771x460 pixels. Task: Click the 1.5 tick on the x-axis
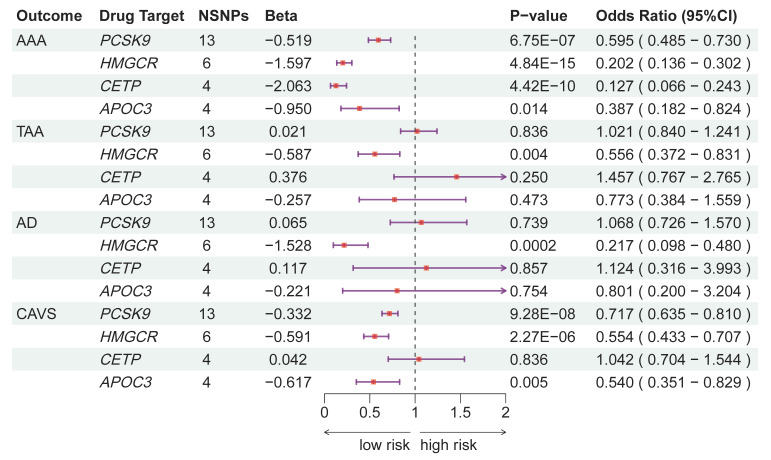460,412
